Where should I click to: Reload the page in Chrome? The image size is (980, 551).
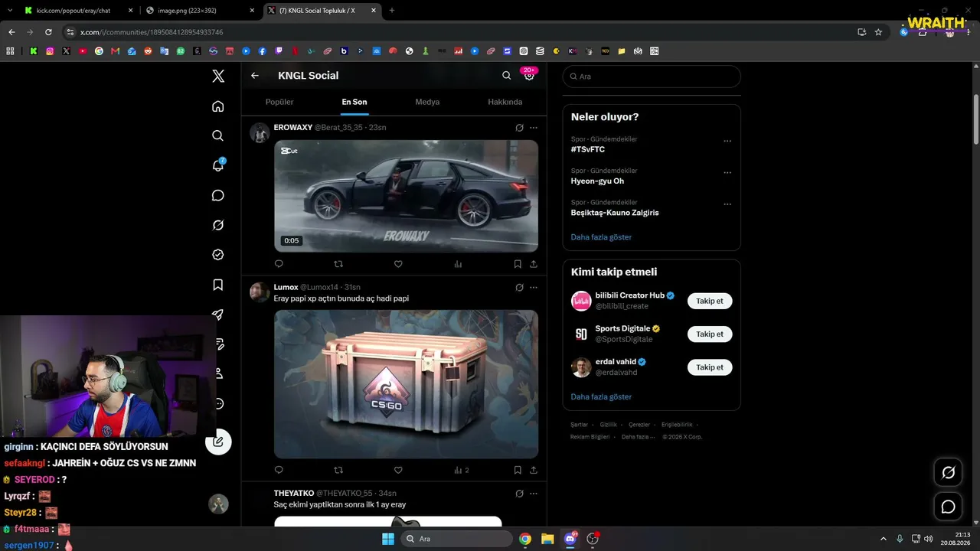pos(48,32)
